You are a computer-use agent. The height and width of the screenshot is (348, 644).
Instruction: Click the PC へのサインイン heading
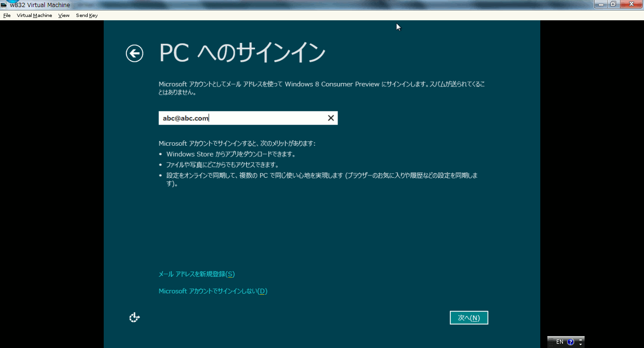coord(242,53)
